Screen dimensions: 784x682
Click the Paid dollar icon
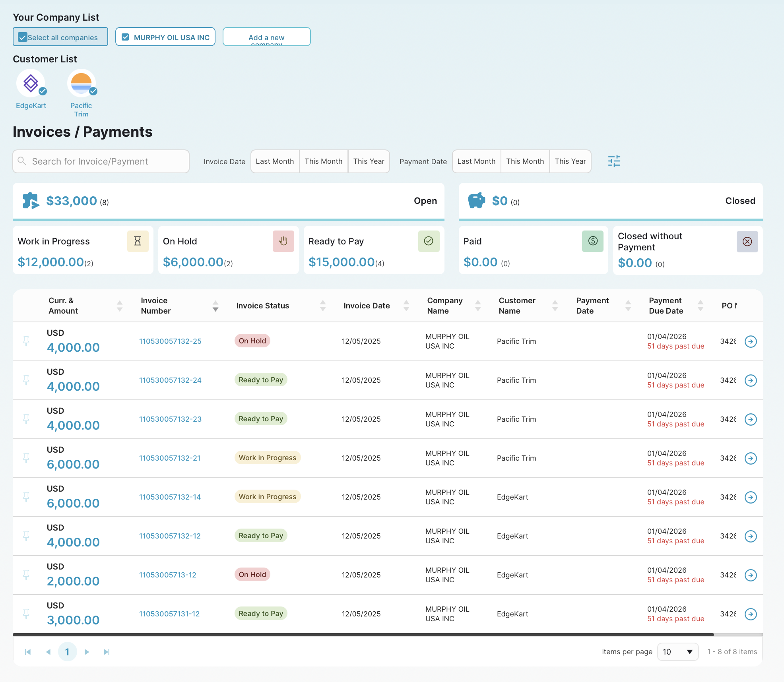592,241
